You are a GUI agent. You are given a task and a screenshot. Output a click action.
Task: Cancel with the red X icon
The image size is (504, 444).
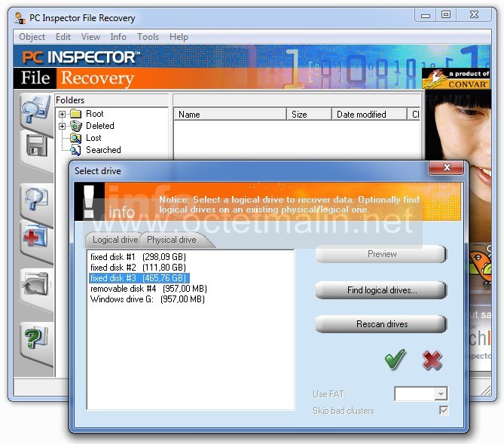click(432, 360)
